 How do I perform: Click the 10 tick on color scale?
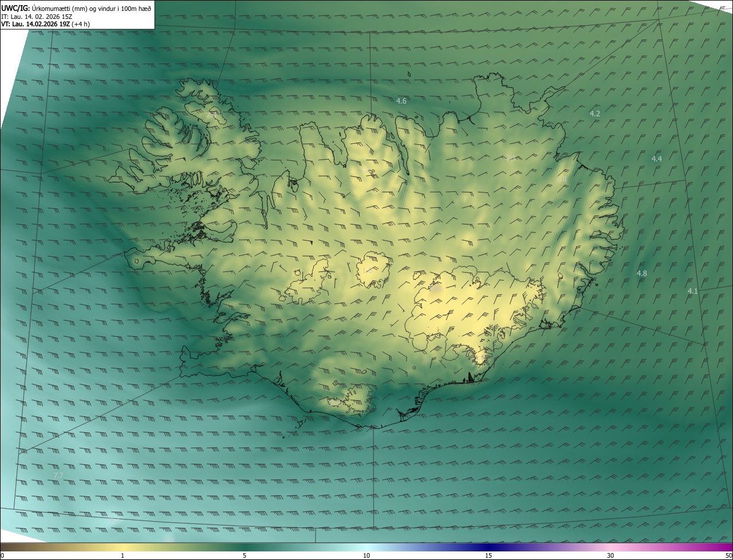[366, 555]
